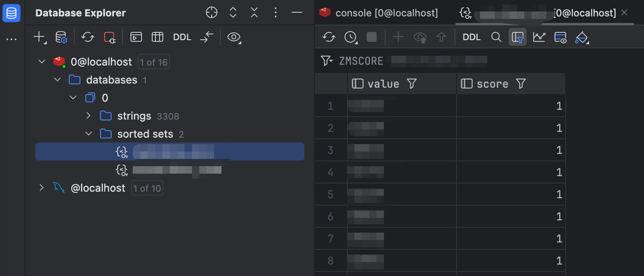Screen dimensions: 644x276
Task: Click Jump to Source arrows icon
Action: pyautogui.click(x=207, y=37)
